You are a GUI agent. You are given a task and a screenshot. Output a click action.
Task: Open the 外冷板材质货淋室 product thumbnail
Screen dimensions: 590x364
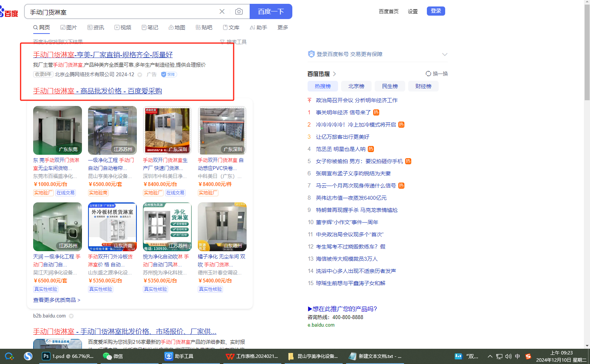point(112,227)
